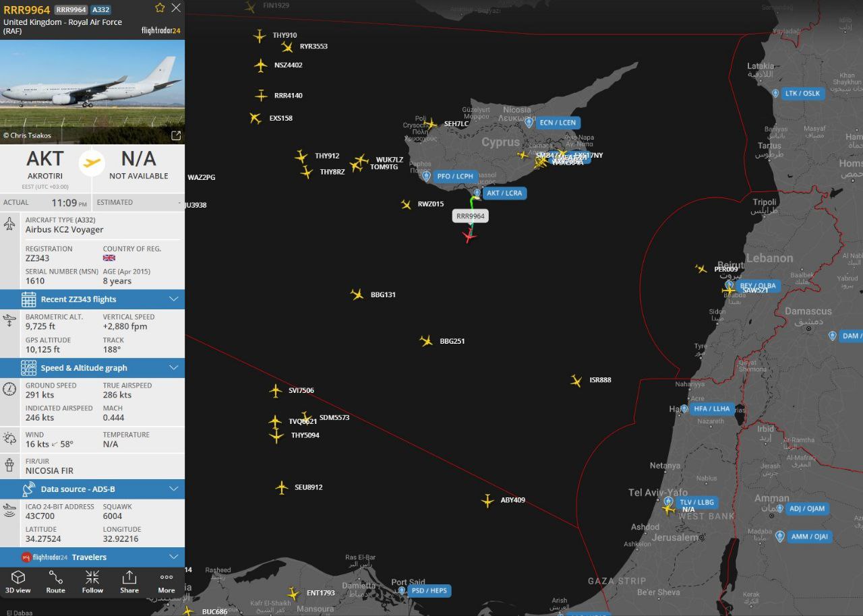Open aircraft photo external link icon

[x=176, y=135]
